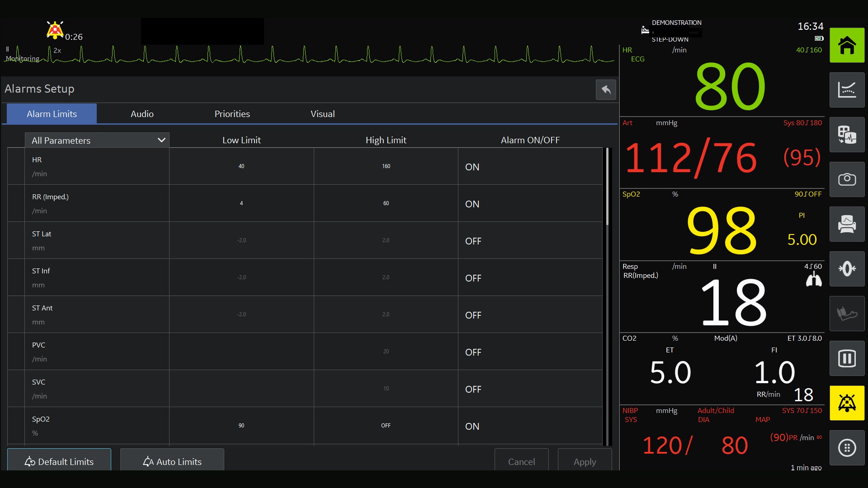Screen dimensions: 868x488
Task: Switch to the Priorities tab
Action: (x=232, y=114)
